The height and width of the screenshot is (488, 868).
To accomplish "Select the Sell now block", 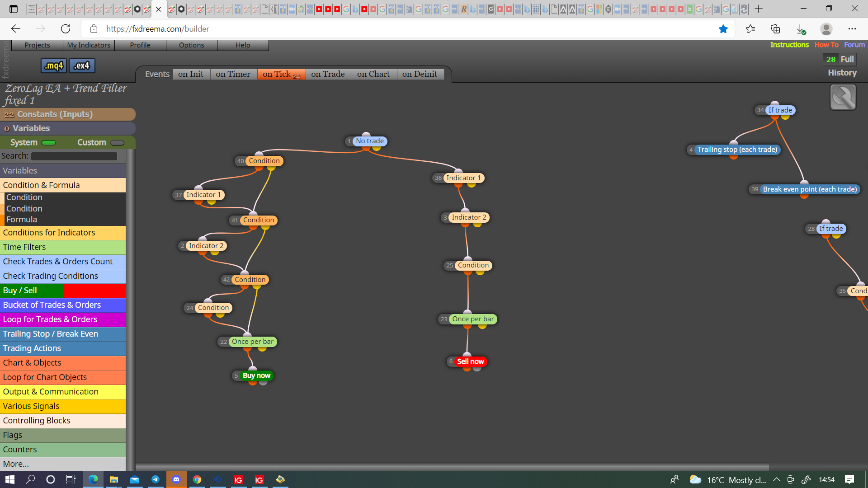I will (470, 361).
